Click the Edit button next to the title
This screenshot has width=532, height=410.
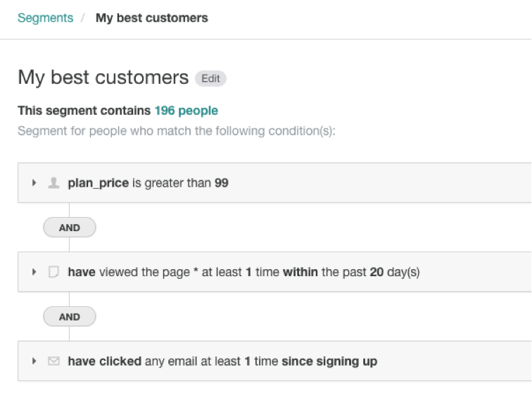[x=211, y=78]
